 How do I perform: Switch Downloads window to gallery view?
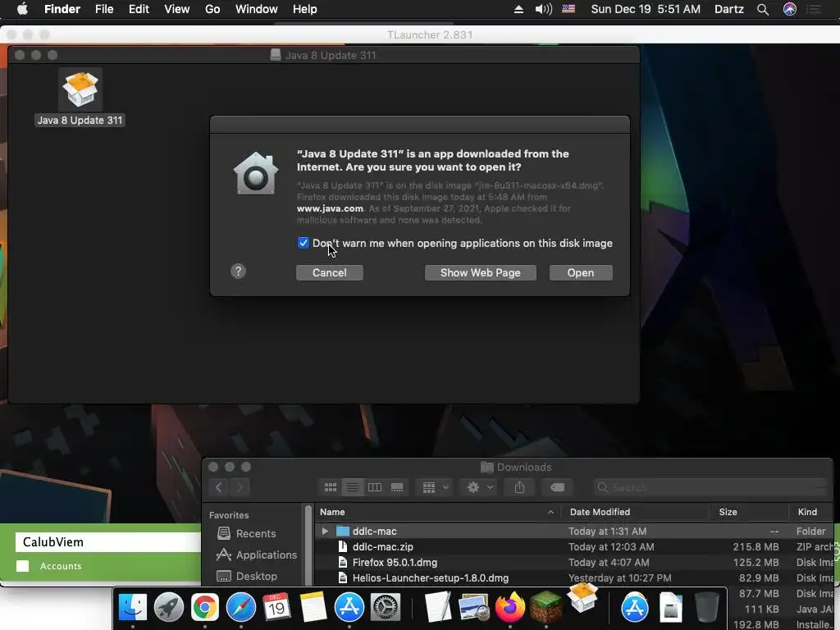click(397, 487)
